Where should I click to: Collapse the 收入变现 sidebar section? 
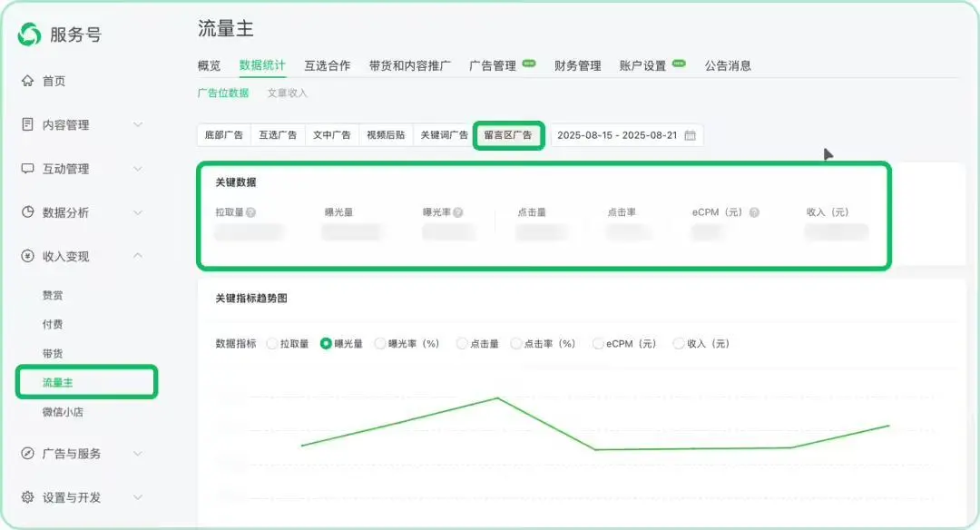coord(138,256)
